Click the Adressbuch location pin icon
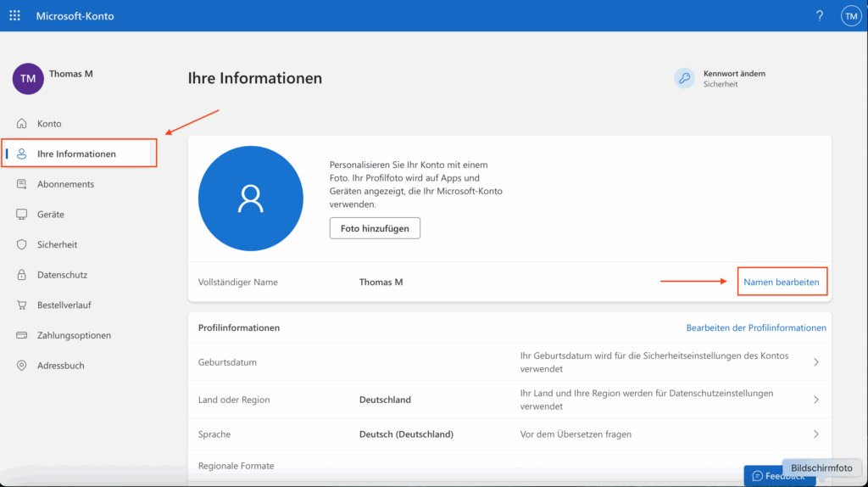Viewport: 868px width, 487px height. 21,365
